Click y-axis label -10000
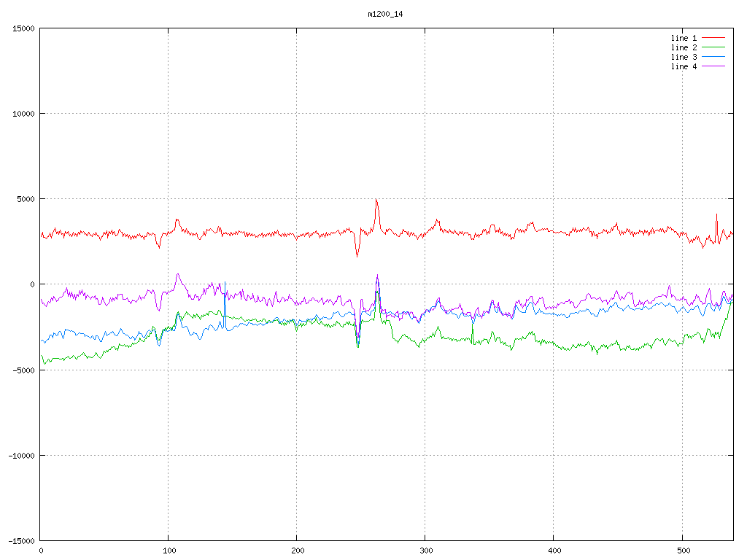The image size is (747, 560). (x=22, y=456)
